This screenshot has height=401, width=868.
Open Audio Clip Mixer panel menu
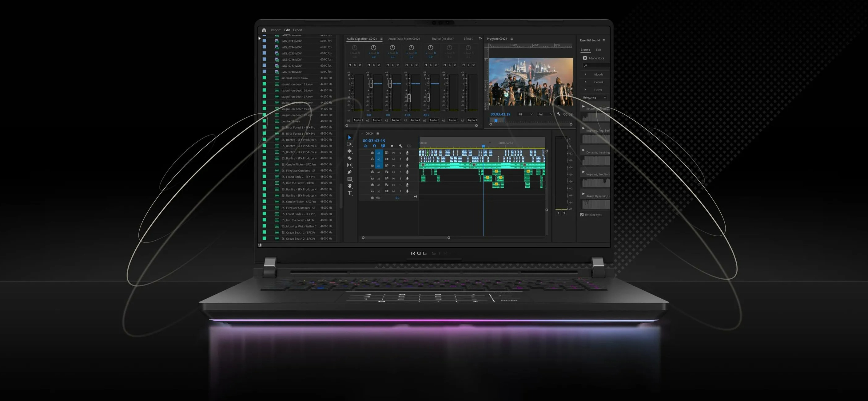click(381, 39)
